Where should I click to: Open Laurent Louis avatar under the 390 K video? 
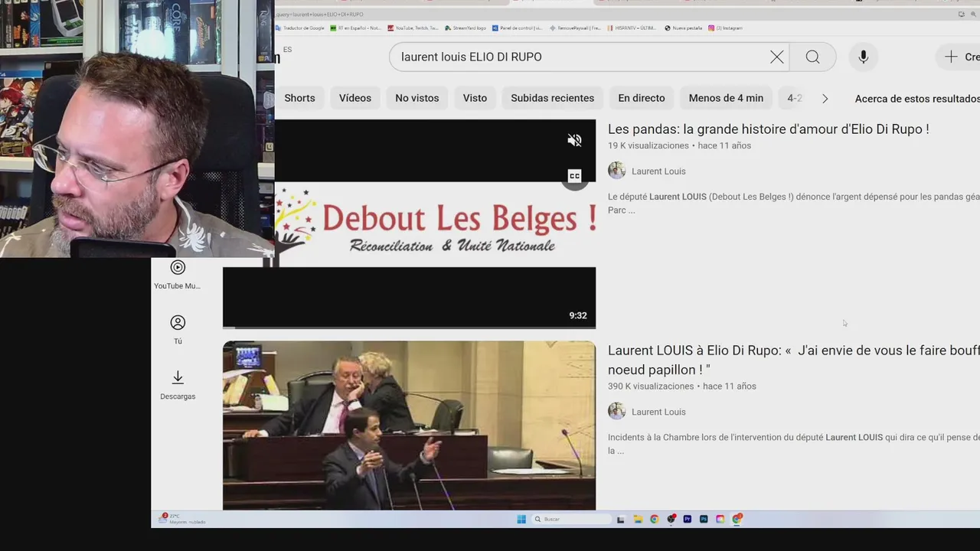coord(616,411)
